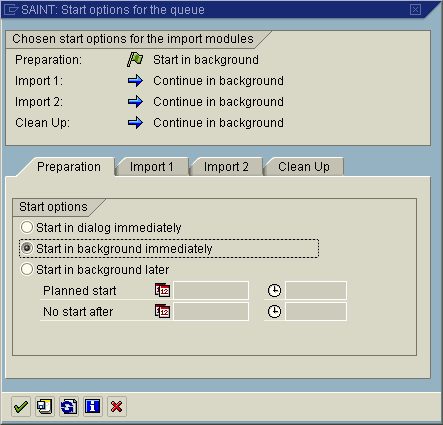Click clock icon next to Planned start time
The width and height of the screenshot is (443, 425).
point(274,290)
